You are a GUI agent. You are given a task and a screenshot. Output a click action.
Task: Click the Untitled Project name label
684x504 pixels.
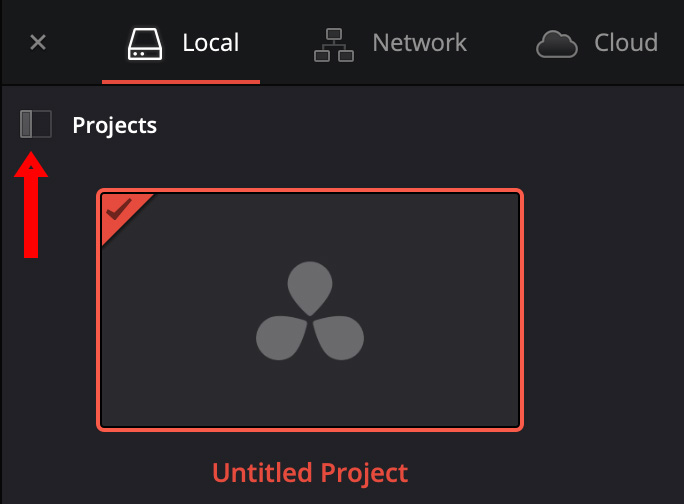tap(310, 473)
